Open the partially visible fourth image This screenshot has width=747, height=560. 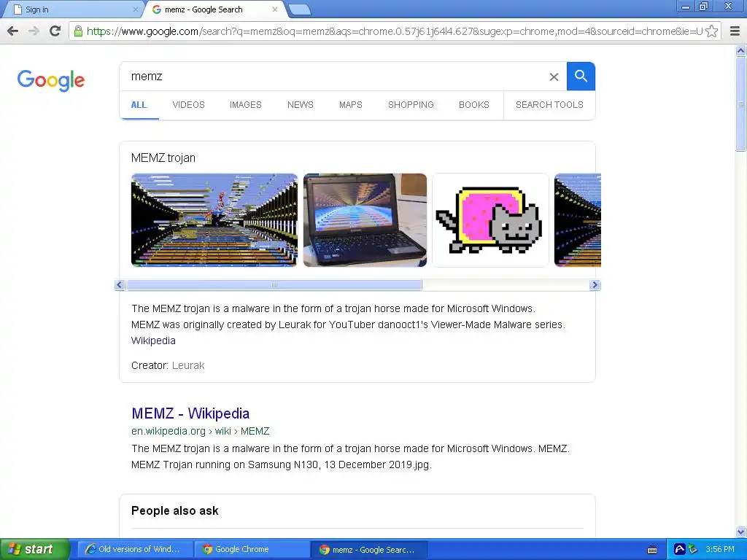coord(578,220)
